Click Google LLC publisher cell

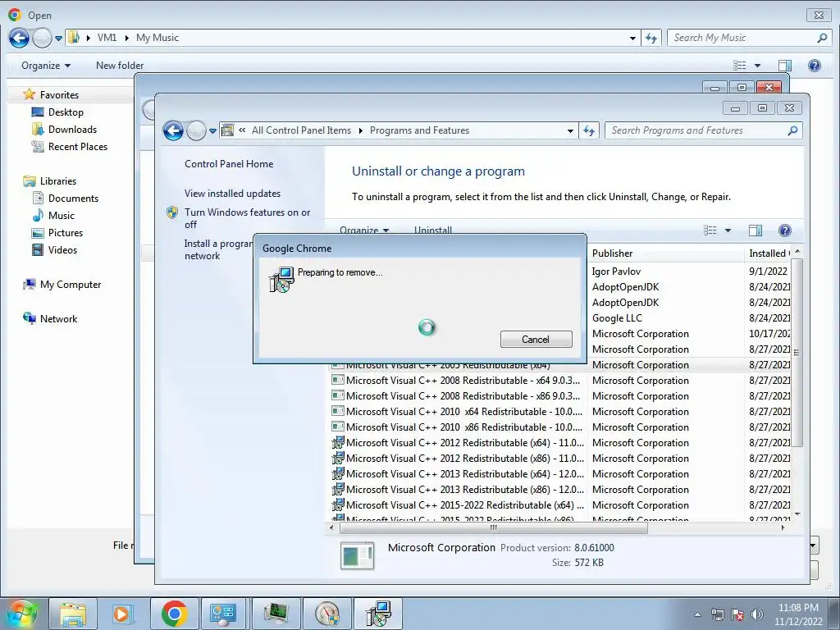(x=617, y=318)
